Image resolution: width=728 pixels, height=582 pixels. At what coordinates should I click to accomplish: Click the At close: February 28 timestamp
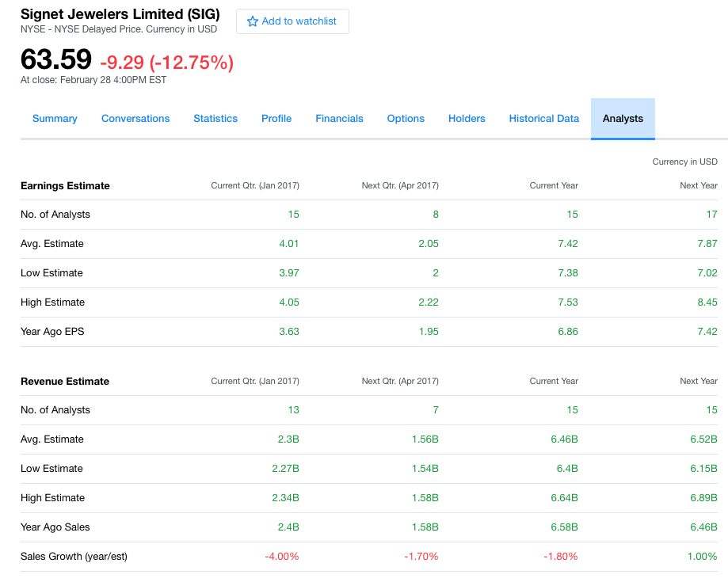click(93, 80)
